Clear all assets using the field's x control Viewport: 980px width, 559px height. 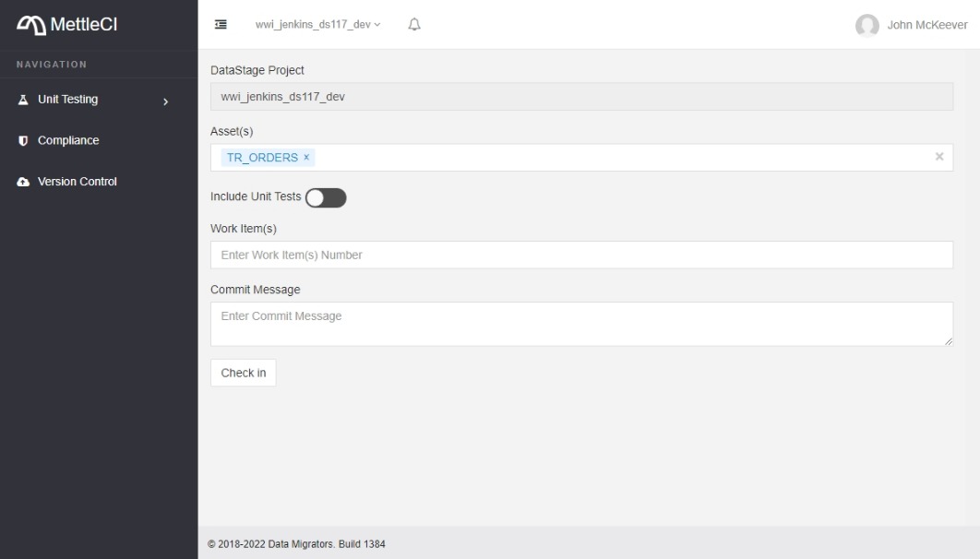point(938,155)
